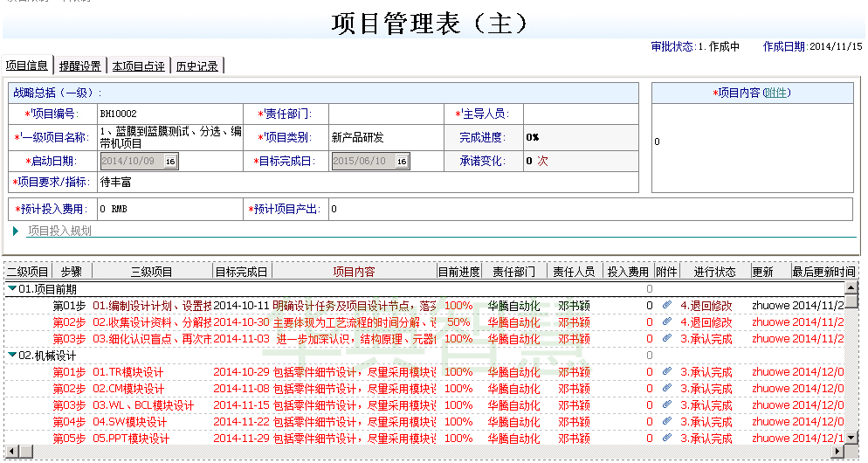Screen dimensions: 868x463
Task: Select the 03.细化认识盲点 step row
Action: (424, 338)
